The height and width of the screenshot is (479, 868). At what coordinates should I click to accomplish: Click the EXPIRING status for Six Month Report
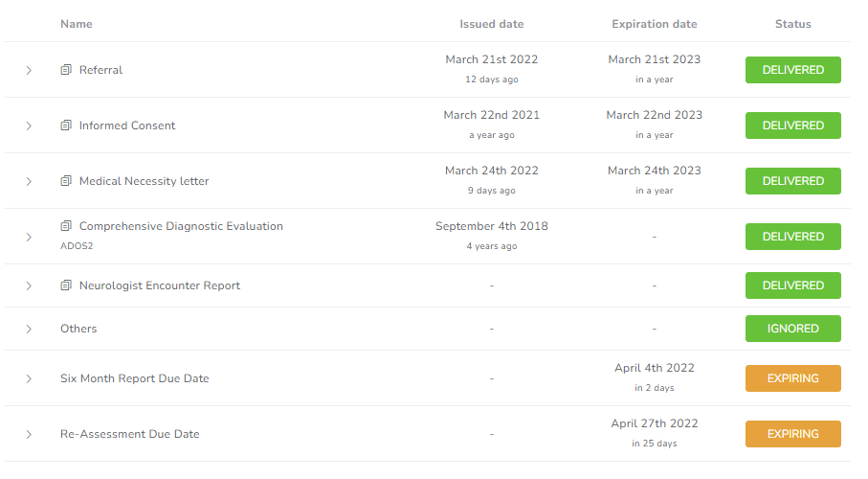[792, 378]
